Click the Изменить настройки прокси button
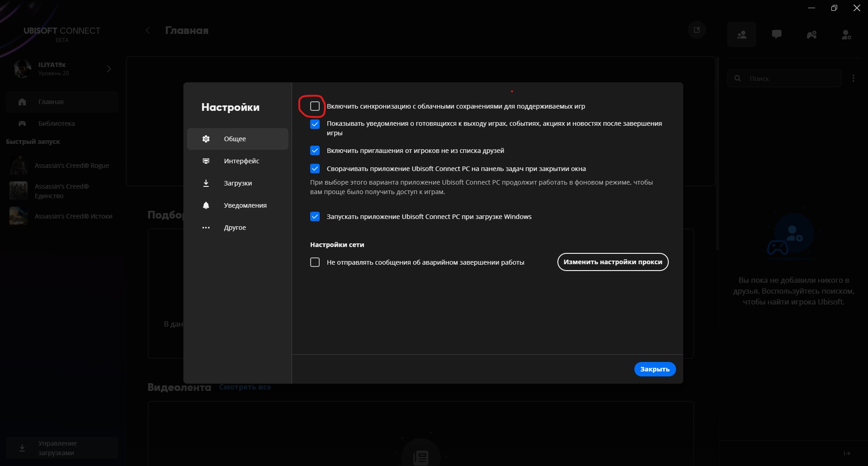Screen dimensions: 868x466 (x=613, y=262)
